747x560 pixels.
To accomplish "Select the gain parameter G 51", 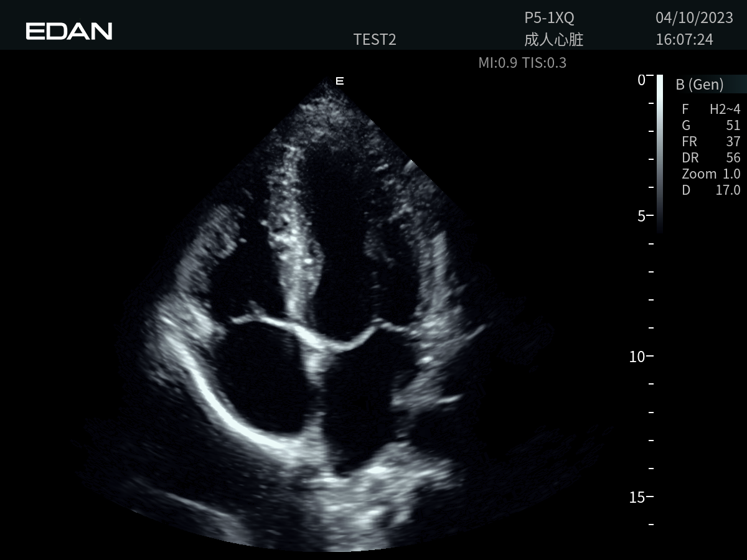I will pos(711,126).
